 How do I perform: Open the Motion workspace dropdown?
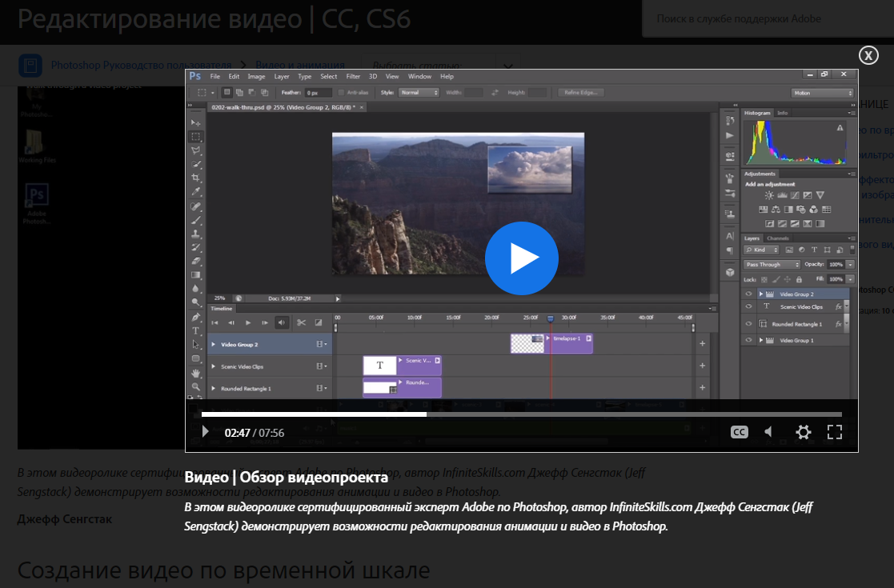point(822,93)
